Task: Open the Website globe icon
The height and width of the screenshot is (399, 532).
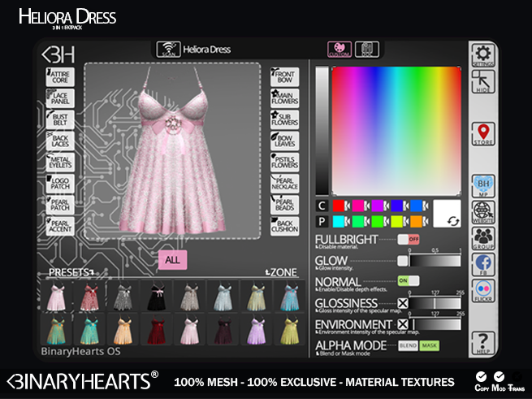Action: [x=483, y=212]
